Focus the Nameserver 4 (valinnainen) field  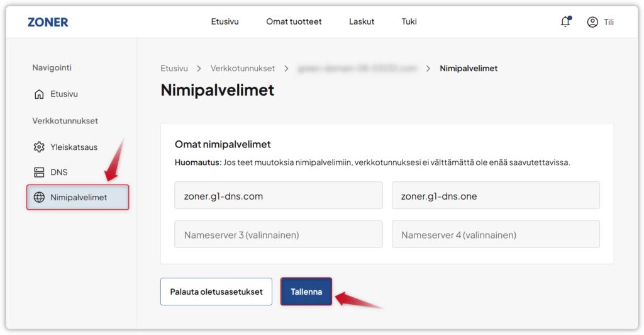495,234
